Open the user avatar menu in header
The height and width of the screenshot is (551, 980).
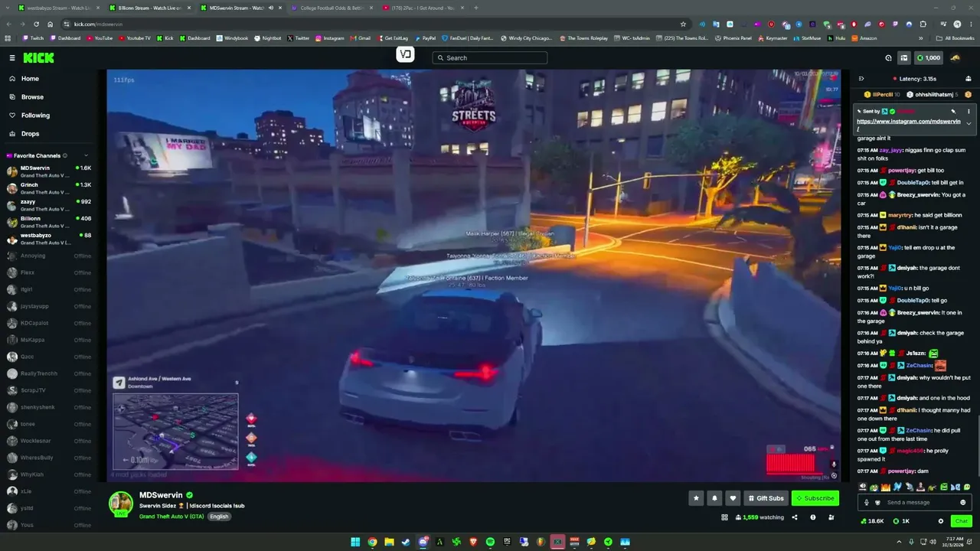(x=955, y=57)
